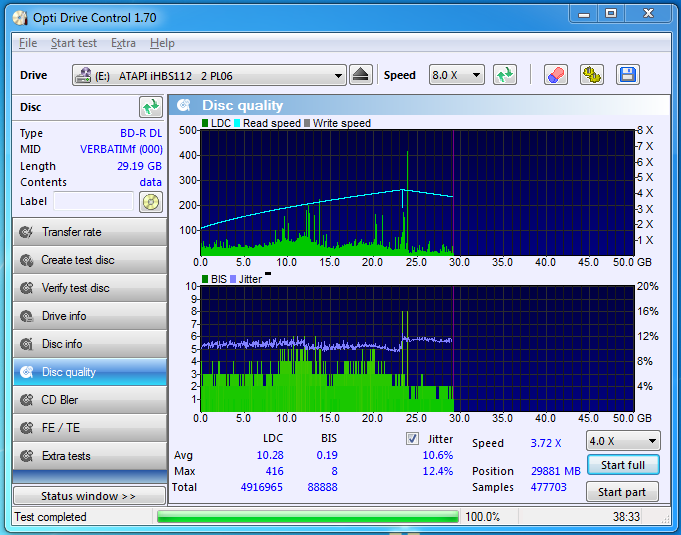Open the FE / TE page
The height and width of the screenshot is (535, 681).
pos(90,428)
